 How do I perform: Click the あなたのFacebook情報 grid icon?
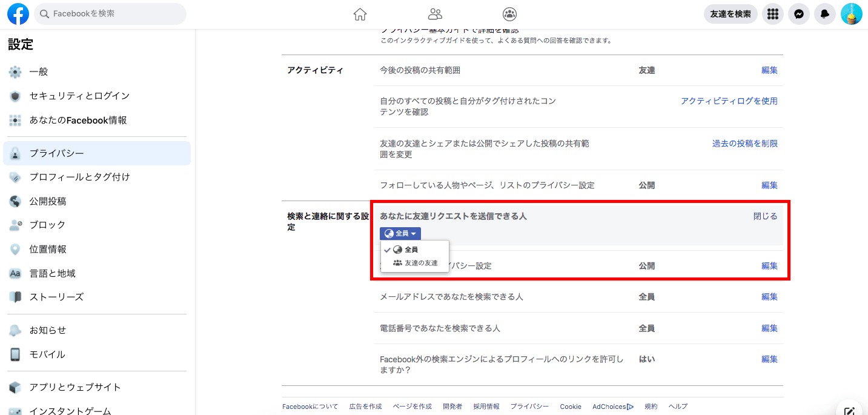pos(15,121)
